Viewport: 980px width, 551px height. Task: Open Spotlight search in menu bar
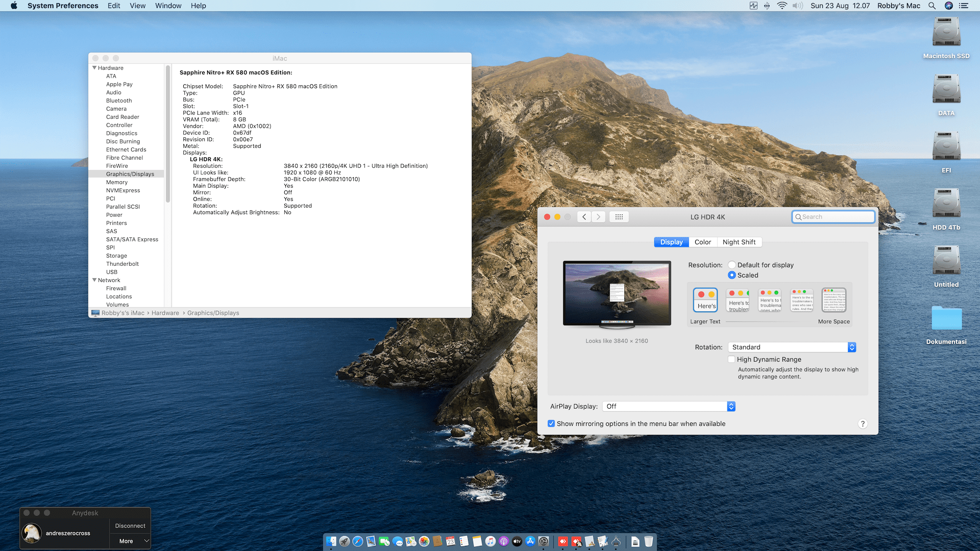(932, 6)
